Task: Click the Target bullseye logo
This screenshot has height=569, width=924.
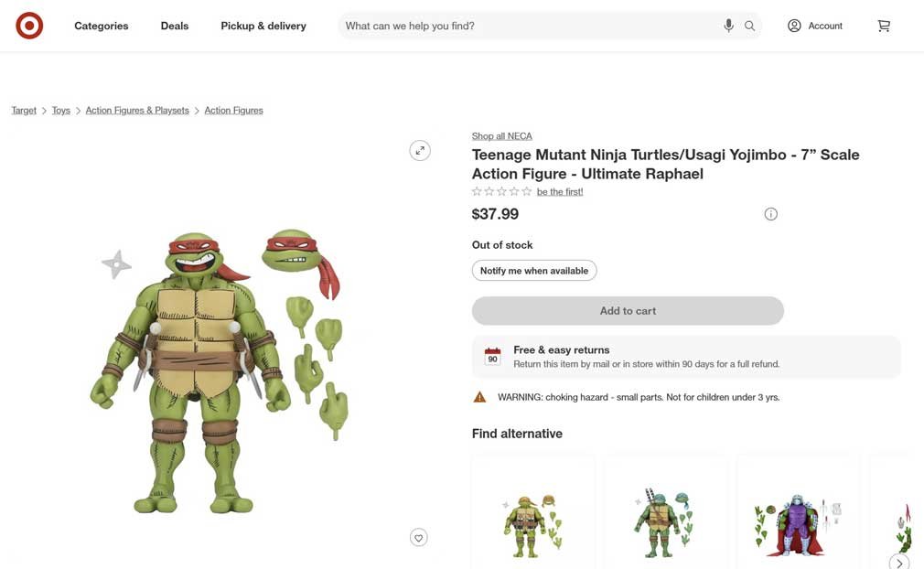Action: pos(29,26)
